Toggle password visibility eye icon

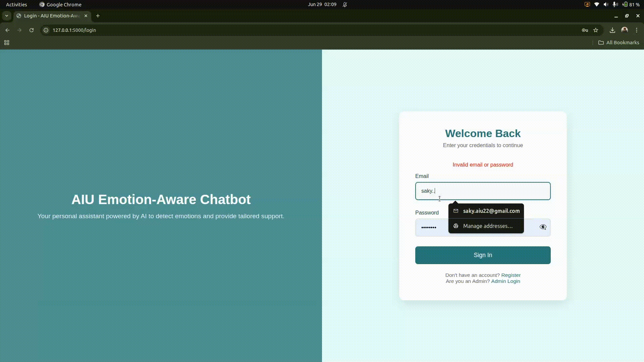pyautogui.click(x=543, y=227)
